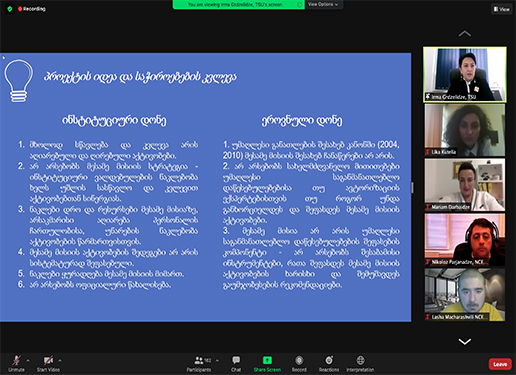The image size is (516, 375).
Task: Open the Chat panel
Action: tap(236, 360)
